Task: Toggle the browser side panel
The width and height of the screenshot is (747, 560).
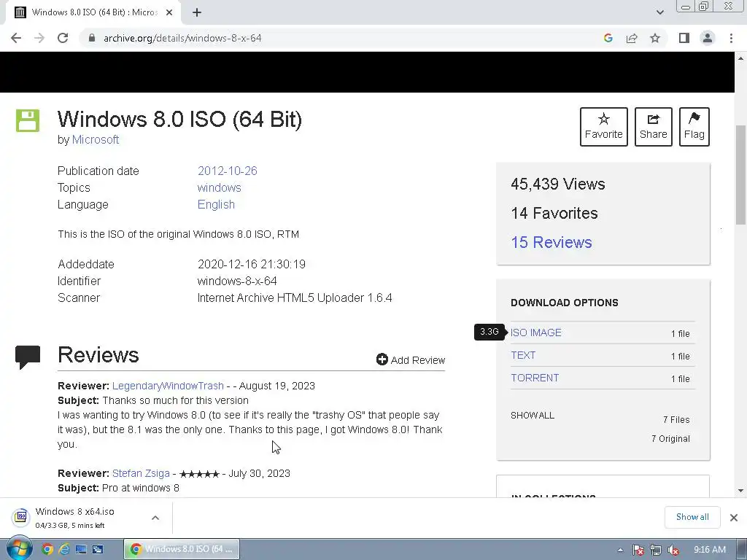Action: tap(684, 38)
